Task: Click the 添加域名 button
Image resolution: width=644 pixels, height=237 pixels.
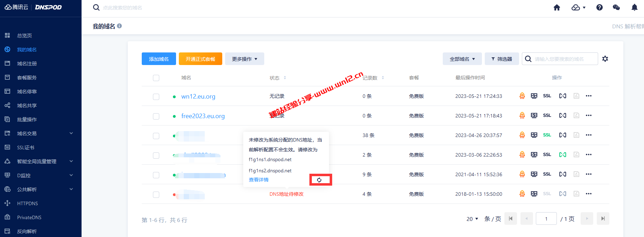Action: pos(159,59)
